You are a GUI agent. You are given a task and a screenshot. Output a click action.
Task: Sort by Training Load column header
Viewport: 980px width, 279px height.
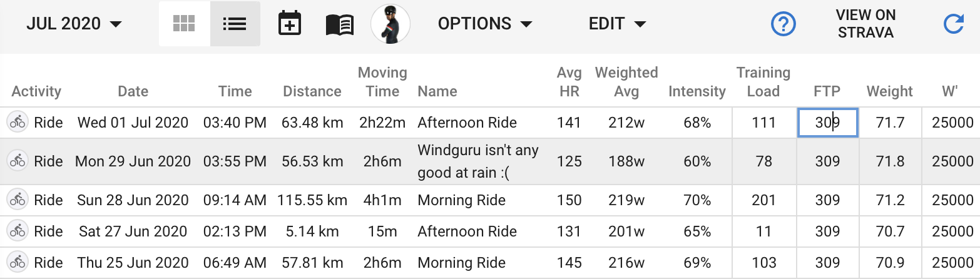click(763, 82)
